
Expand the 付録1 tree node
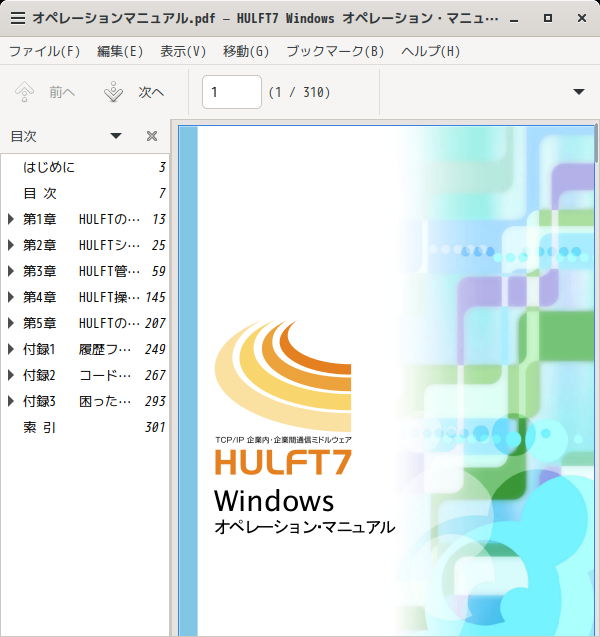pos(11,349)
